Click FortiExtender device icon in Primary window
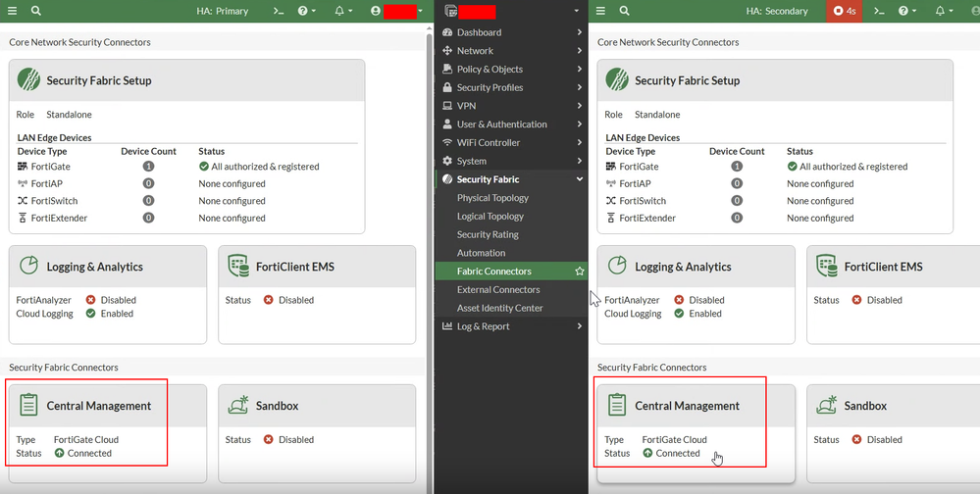 (x=23, y=218)
